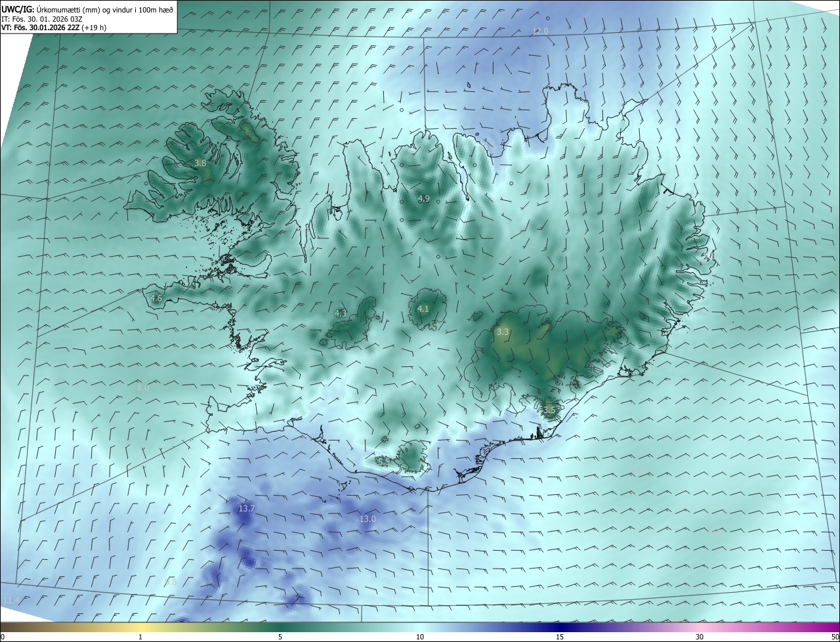840x642 pixels.
Task: Click the 4.3 value on western glacier
Action: pyautogui.click(x=340, y=313)
